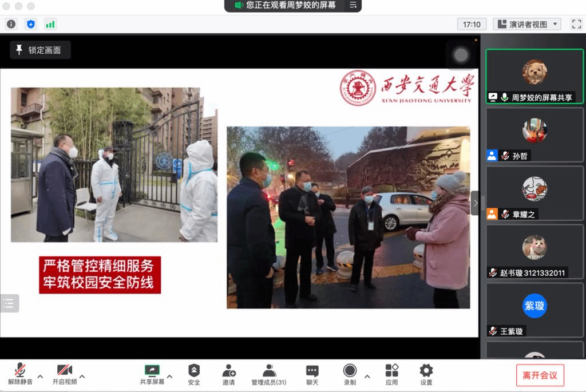586x392 pixels.
Task: Click the blue encryption shield icon
Action: (31, 24)
